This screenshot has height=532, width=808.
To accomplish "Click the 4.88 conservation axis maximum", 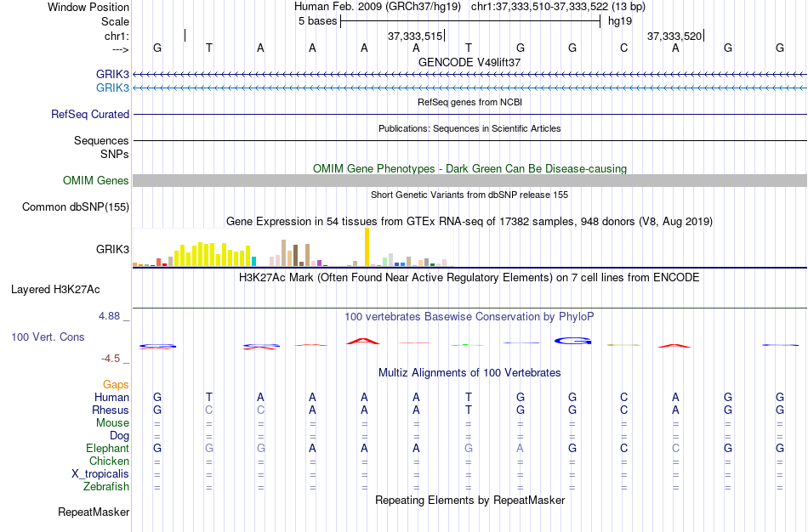I will tap(109, 315).
